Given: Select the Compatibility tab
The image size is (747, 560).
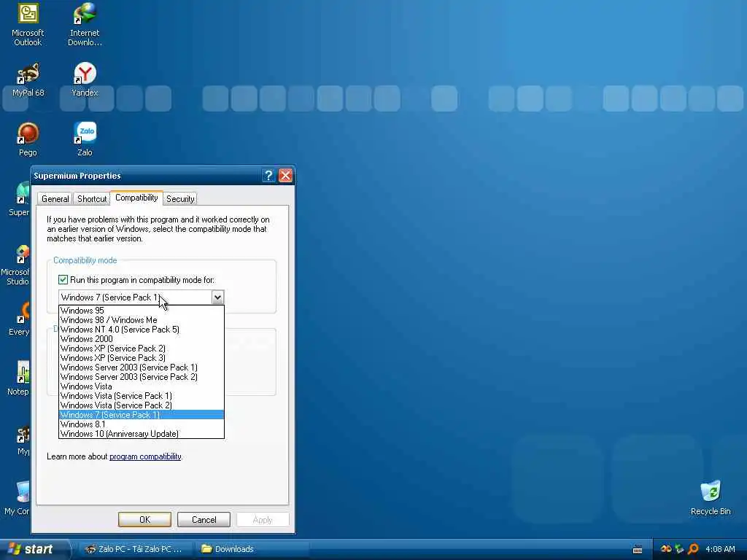Looking at the screenshot, I should point(136,198).
